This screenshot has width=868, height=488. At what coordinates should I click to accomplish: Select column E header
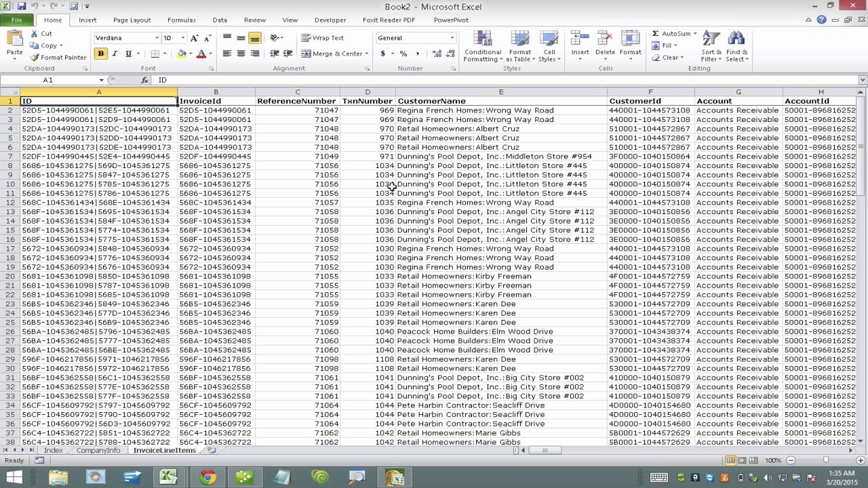(501, 92)
